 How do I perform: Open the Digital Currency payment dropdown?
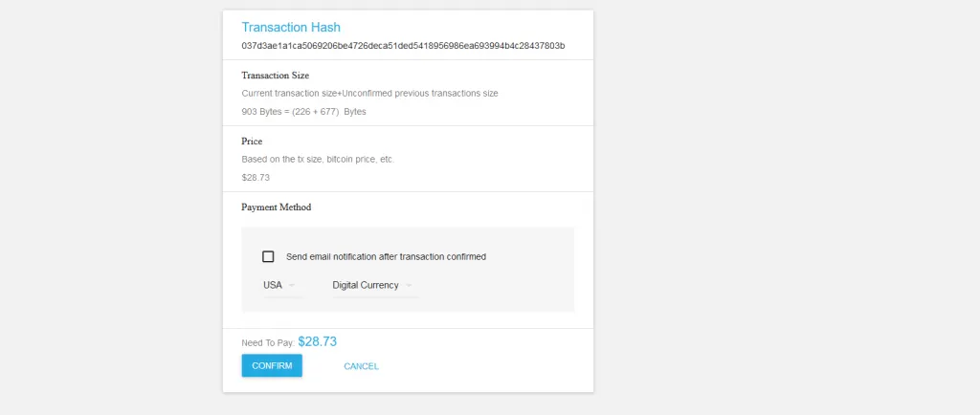click(366, 285)
